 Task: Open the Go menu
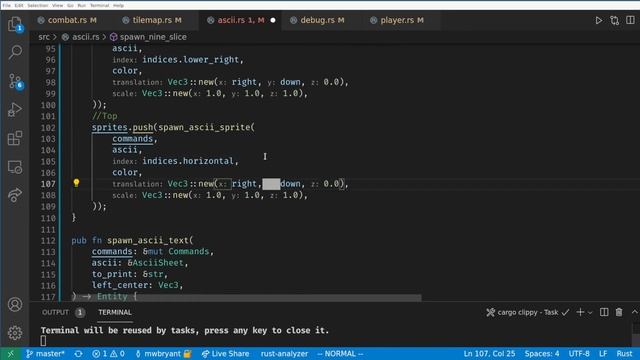coord(70,5)
